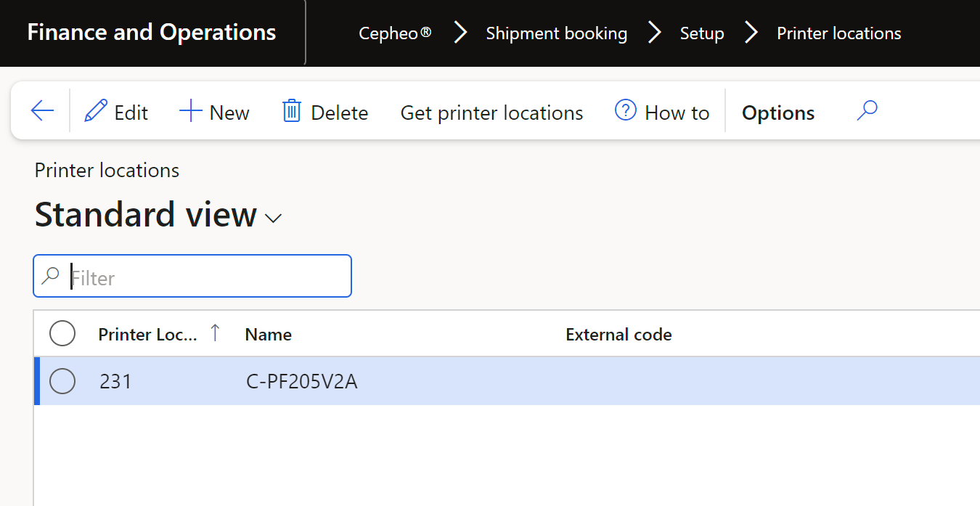Screen dimensions: 980x506
Task: Click the Edit pencil icon
Action: click(95, 112)
